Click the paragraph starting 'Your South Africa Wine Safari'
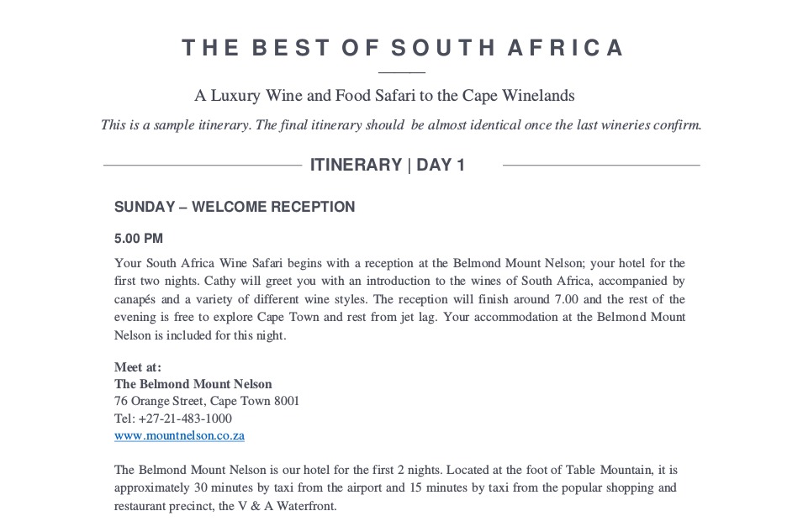The height and width of the screenshot is (532, 803). 399,299
